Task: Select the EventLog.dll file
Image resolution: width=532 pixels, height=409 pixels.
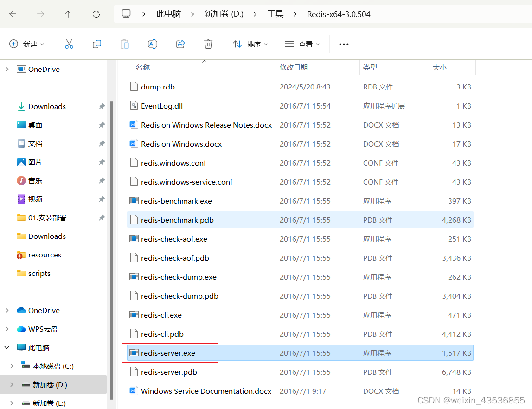Action: 300,106
